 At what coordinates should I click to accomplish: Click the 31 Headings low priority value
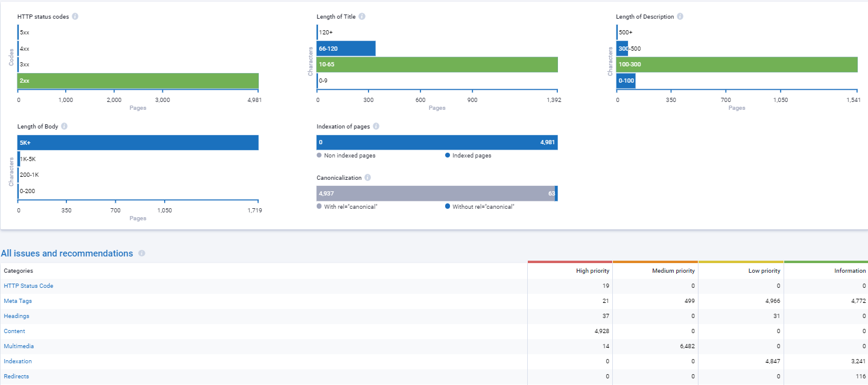[777, 316]
